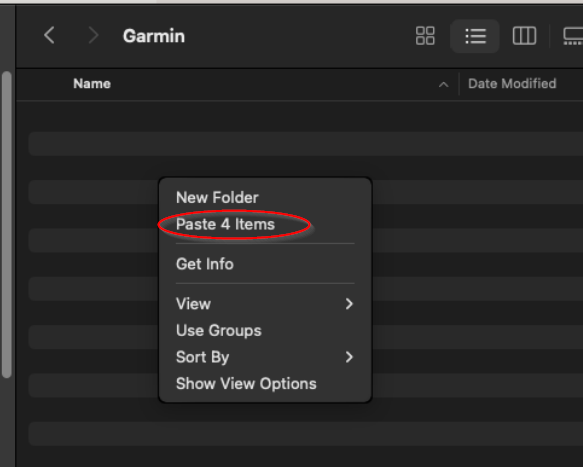Expand the View submenu
Image resolution: width=583 pixels, height=467 pixels.
pos(265,304)
